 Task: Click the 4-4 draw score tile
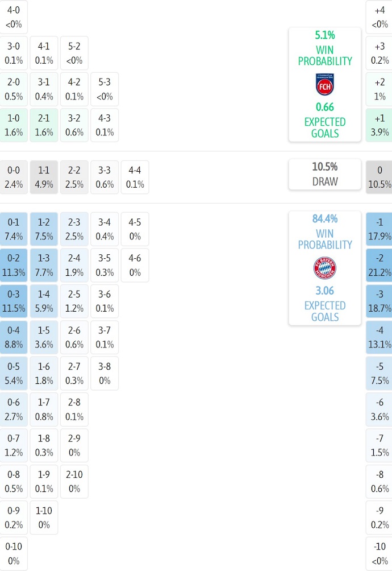pyautogui.click(x=135, y=177)
